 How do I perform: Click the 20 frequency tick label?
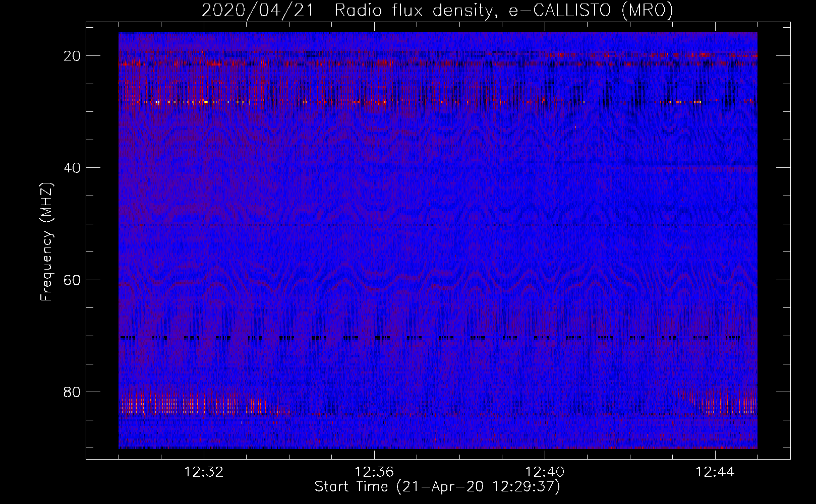pyautogui.click(x=73, y=56)
